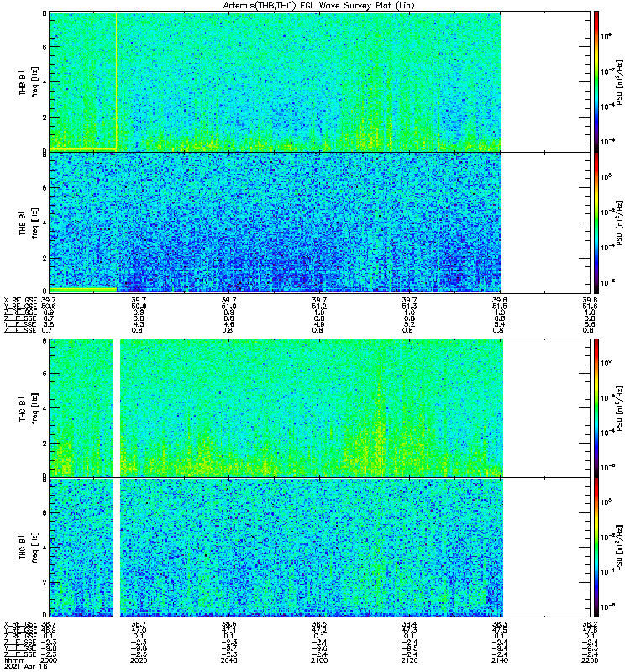Click the X_RE_GSE row label under THB panels
This screenshot has width=630, height=672.
(x=20, y=300)
